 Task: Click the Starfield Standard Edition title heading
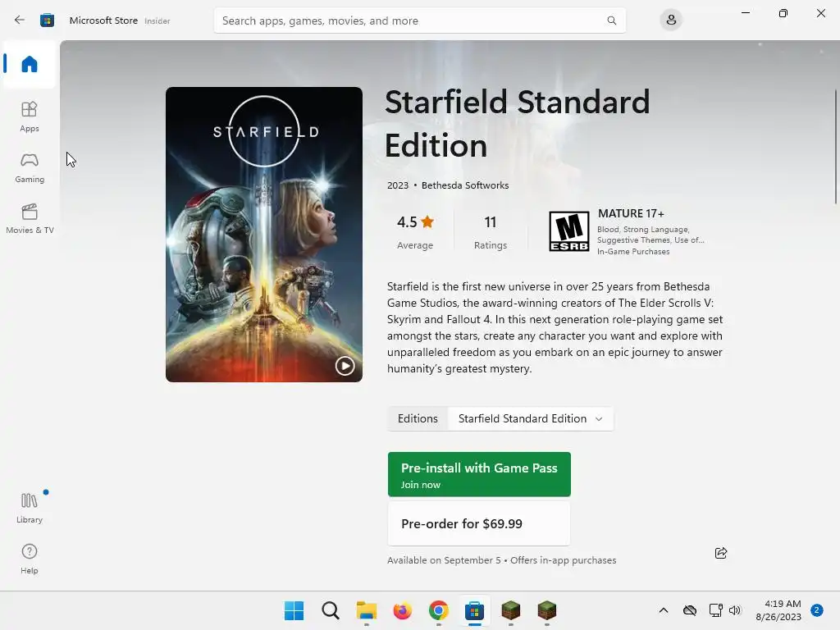tap(517, 124)
